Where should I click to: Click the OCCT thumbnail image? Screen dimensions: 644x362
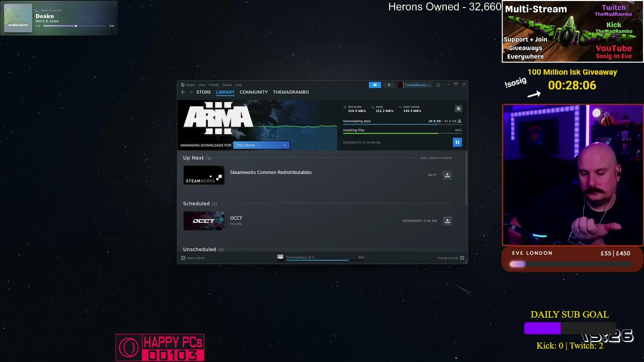(204, 221)
